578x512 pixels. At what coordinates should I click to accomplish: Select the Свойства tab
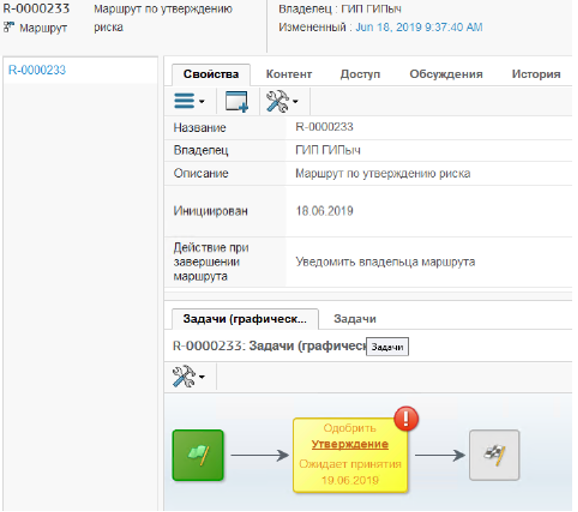point(211,74)
